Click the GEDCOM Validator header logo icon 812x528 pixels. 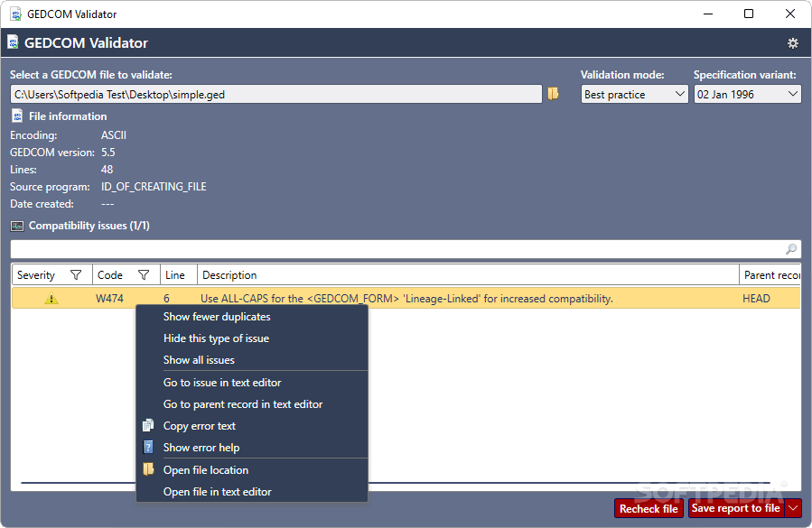[x=13, y=42]
